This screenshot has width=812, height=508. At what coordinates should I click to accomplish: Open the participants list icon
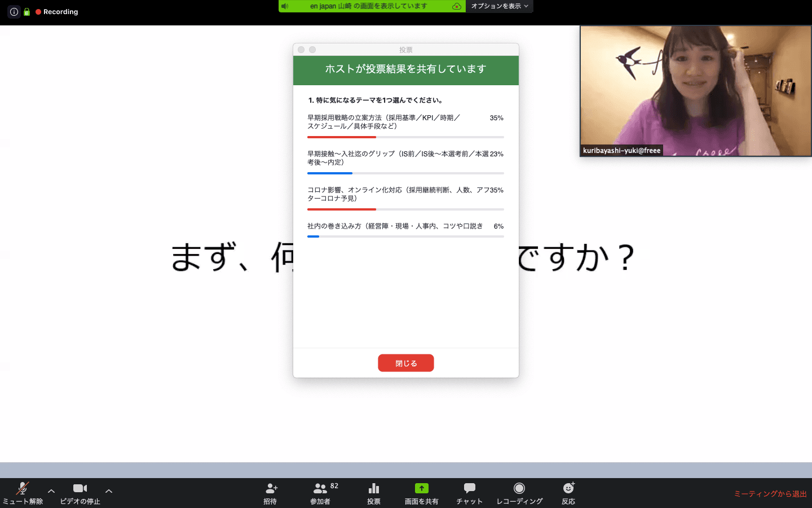[x=320, y=488]
